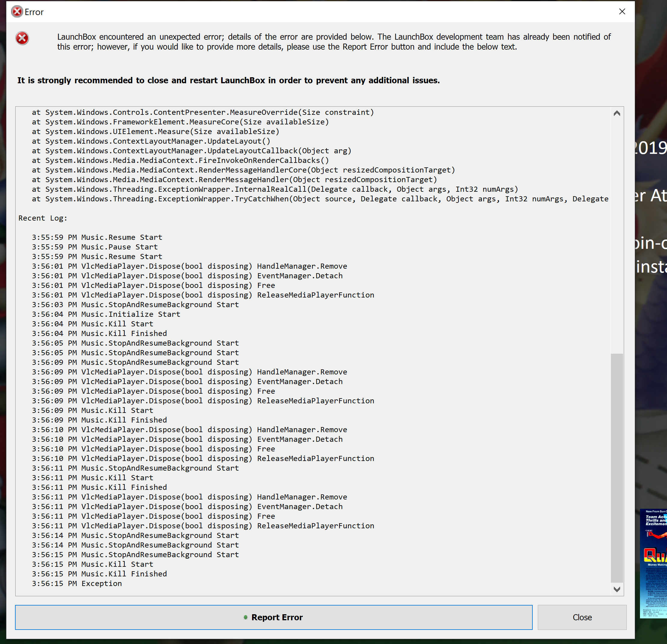The height and width of the screenshot is (644, 667).
Task: Click the Close button
Action: pyautogui.click(x=582, y=617)
